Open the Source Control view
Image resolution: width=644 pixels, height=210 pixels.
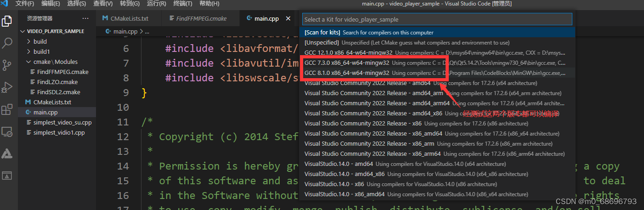point(7,65)
